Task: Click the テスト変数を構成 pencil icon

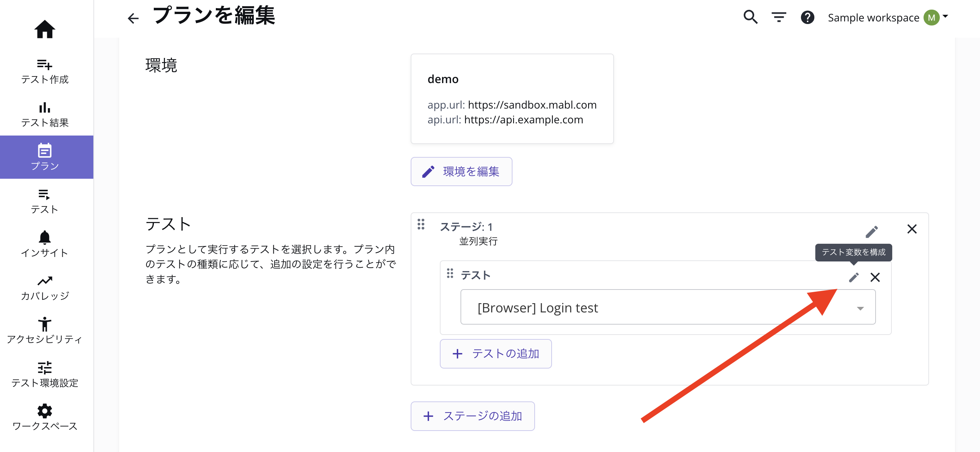Action: pyautogui.click(x=853, y=277)
